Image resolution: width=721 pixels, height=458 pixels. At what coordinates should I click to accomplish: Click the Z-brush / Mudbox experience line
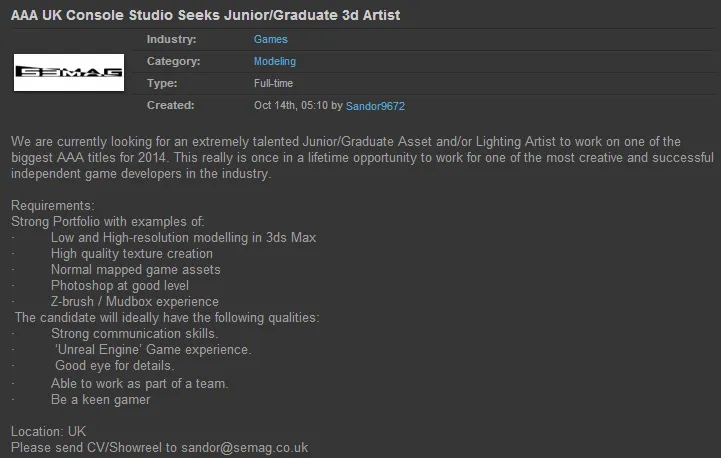click(x=134, y=302)
